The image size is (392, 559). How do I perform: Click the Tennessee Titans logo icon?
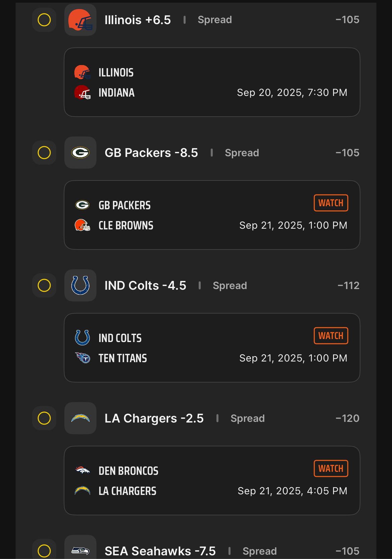[x=82, y=358]
